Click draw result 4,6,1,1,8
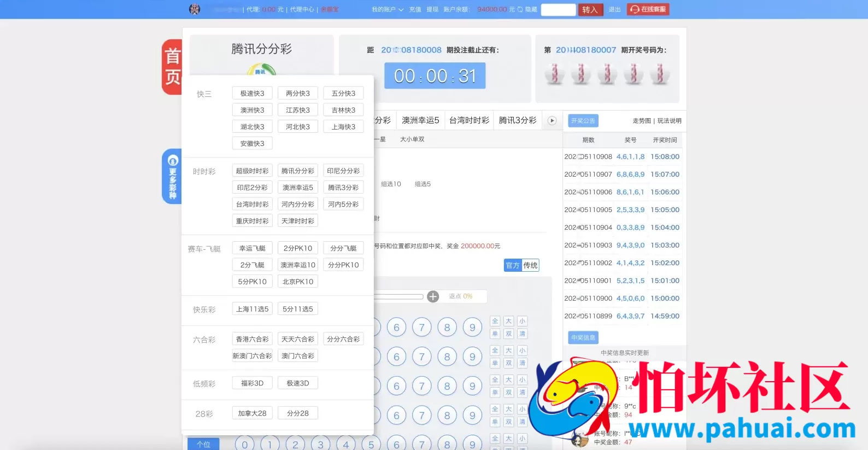This screenshot has width=868, height=450. tap(630, 157)
